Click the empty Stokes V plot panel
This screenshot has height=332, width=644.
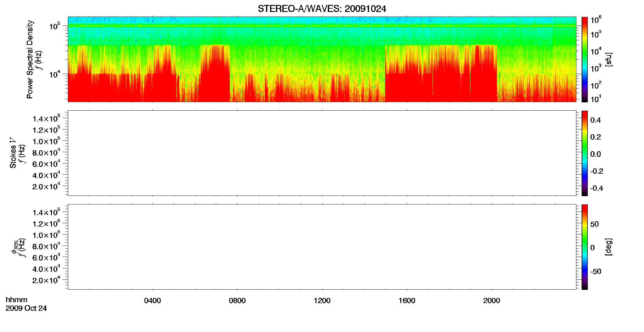click(322, 153)
